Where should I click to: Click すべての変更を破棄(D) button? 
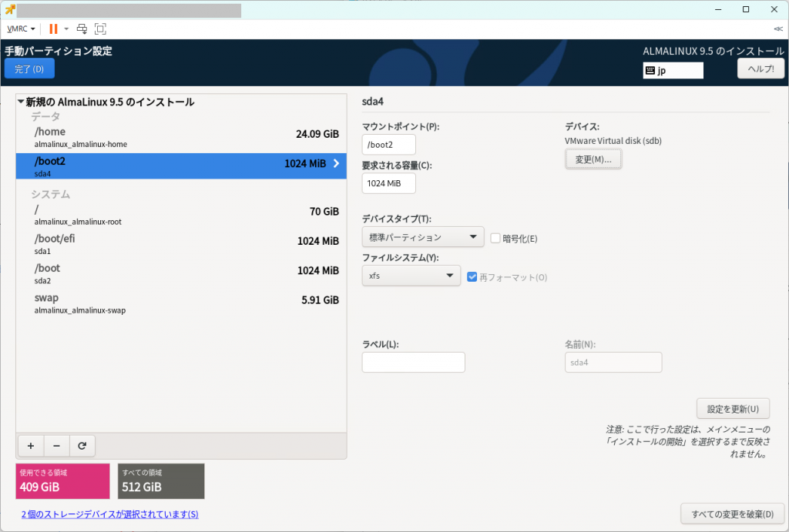click(733, 514)
